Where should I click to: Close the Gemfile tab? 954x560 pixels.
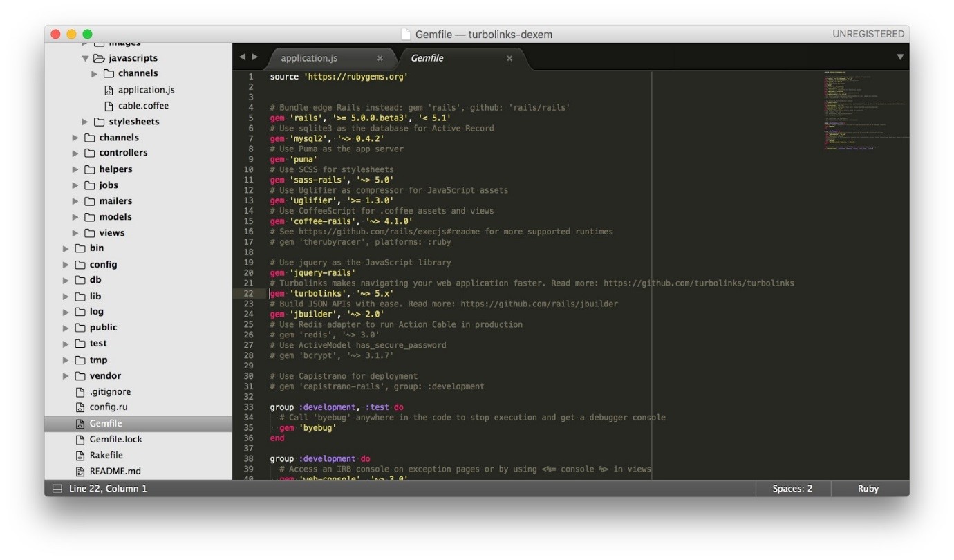509,58
